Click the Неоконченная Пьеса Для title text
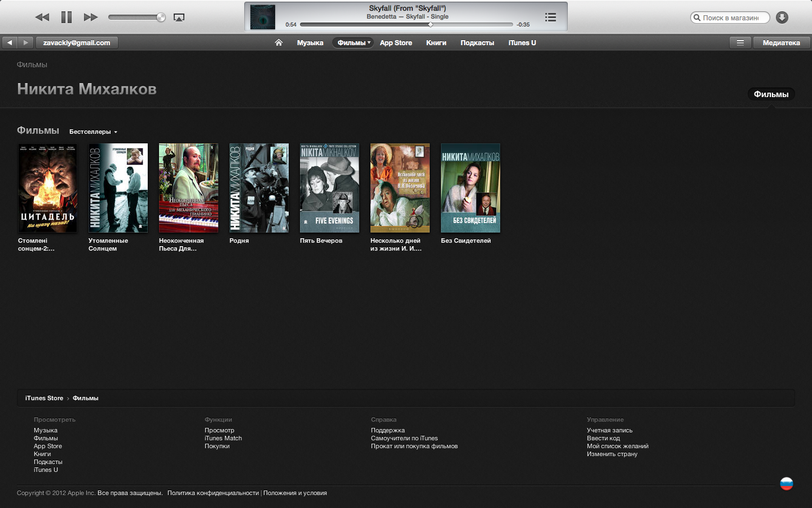The height and width of the screenshot is (508, 812). click(181, 244)
